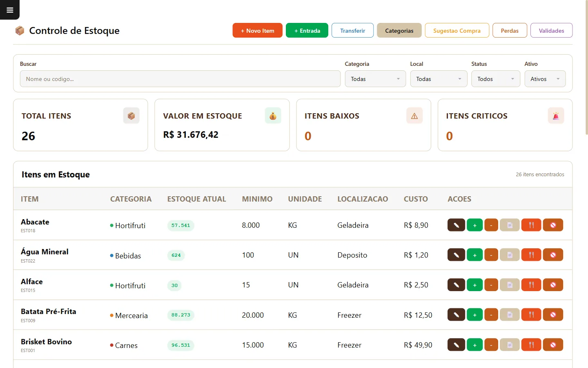Image resolution: width=588 pixels, height=368 pixels.
Task: Click the minus icon for Água Mineral
Action: click(491, 255)
